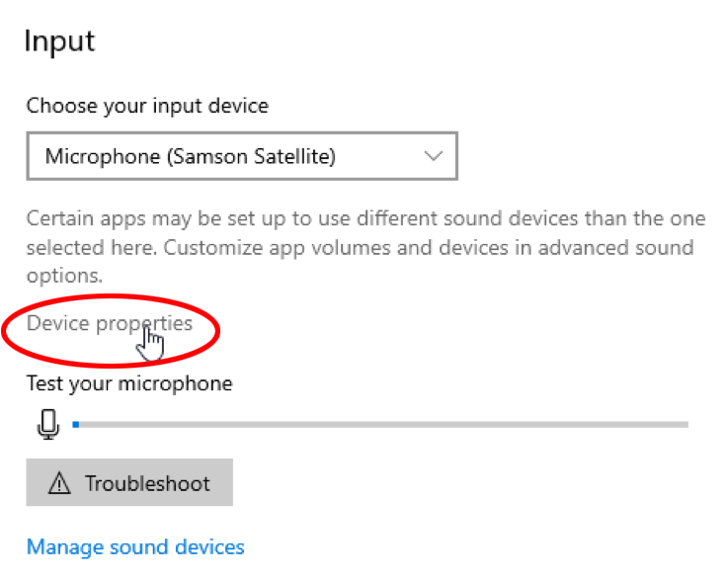
Task: Click the word 'Manage' in the bottom link
Action: 61,546
